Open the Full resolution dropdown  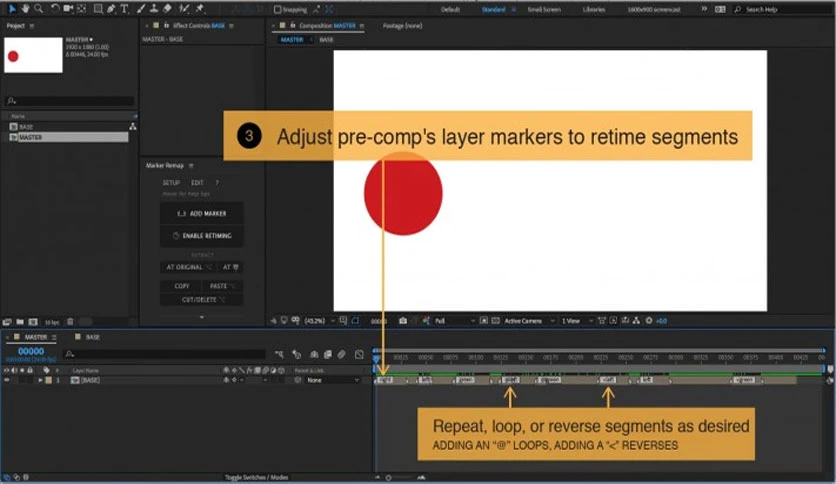click(454, 321)
